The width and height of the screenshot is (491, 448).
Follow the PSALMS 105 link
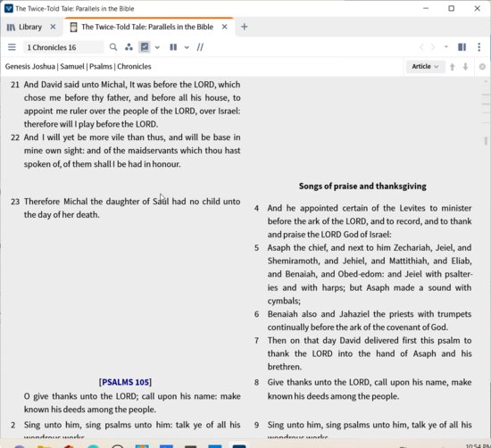click(125, 382)
